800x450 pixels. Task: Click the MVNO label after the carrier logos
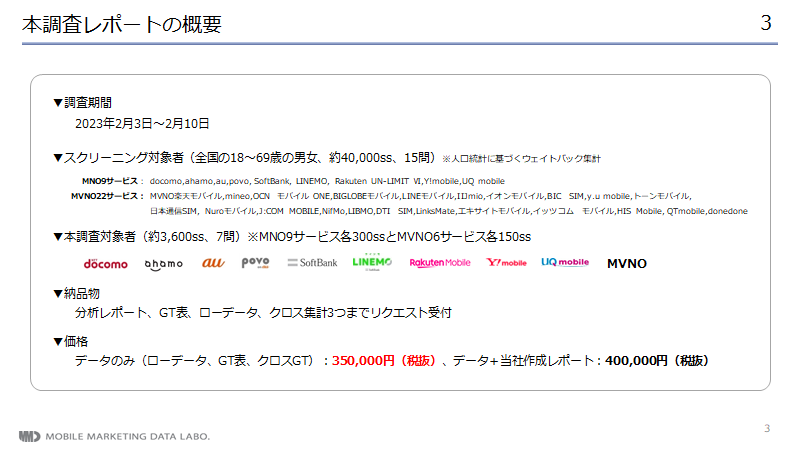627,264
